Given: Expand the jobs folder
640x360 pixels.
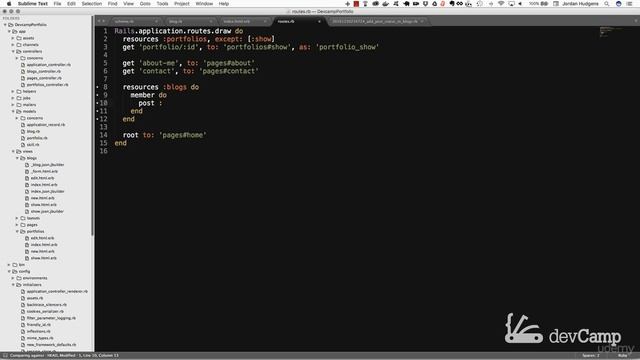Looking at the screenshot, I should tap(13, 98).
